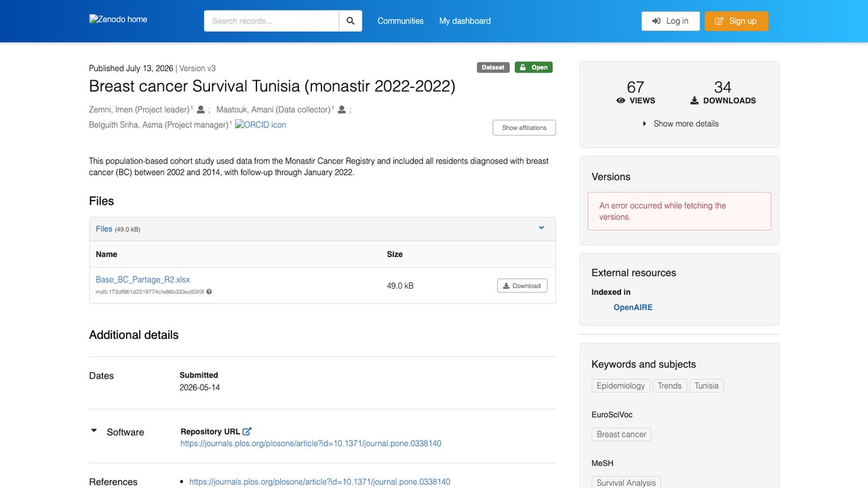
Task: Open the OpenAIRE indexed link
Action: (633, 307)
